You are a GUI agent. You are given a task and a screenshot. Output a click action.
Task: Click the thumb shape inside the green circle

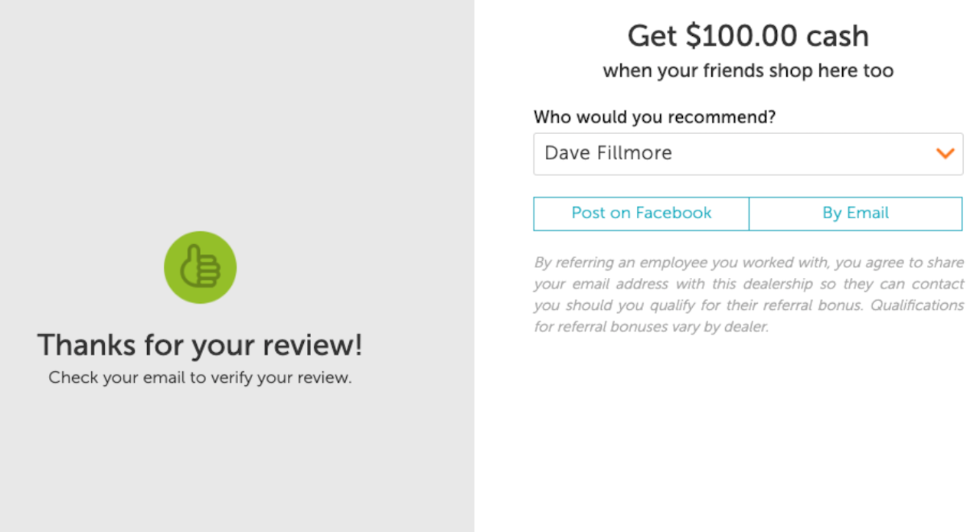point(201,266)
